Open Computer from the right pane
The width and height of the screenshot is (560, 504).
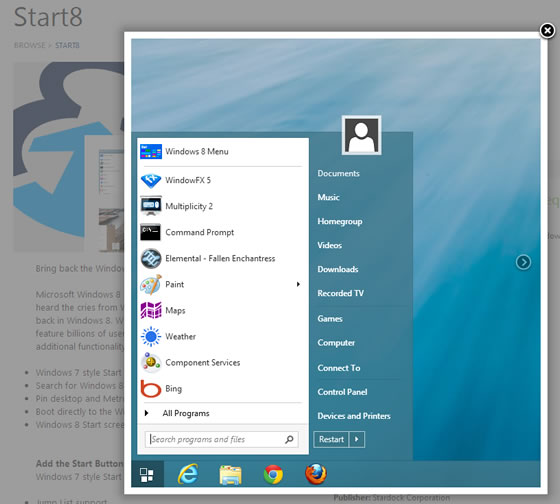336,343
